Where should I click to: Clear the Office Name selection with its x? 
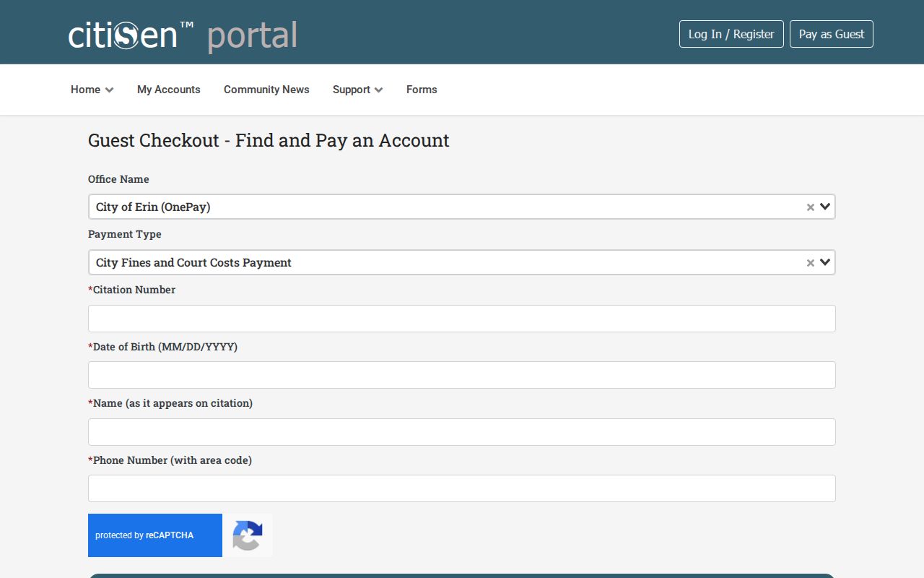[x=810, y=207]
